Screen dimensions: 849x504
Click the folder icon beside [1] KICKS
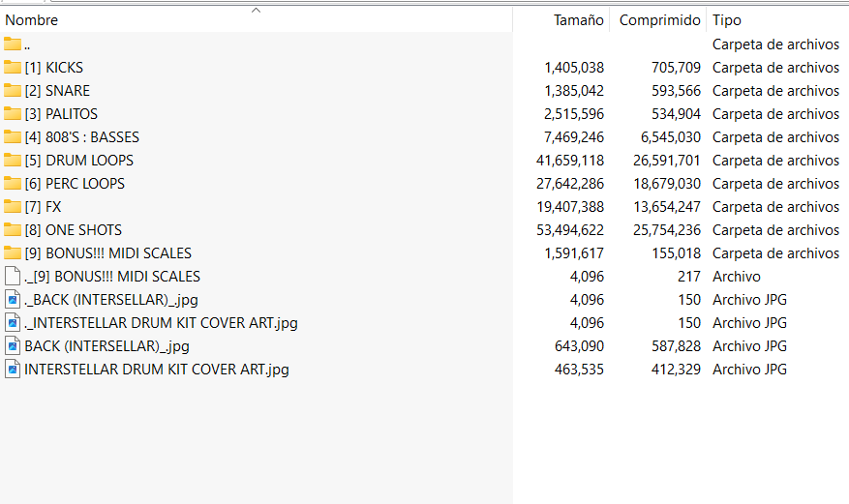tap(13, 68)
